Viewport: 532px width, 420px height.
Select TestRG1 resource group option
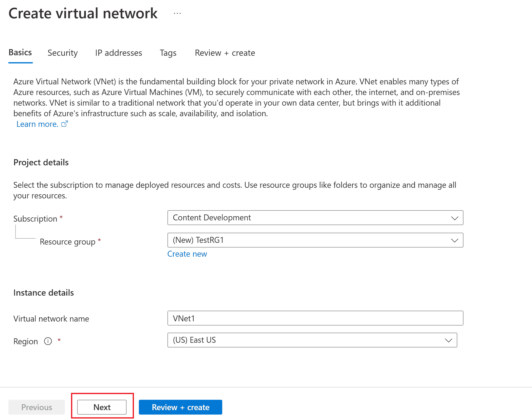click(315, 240)
